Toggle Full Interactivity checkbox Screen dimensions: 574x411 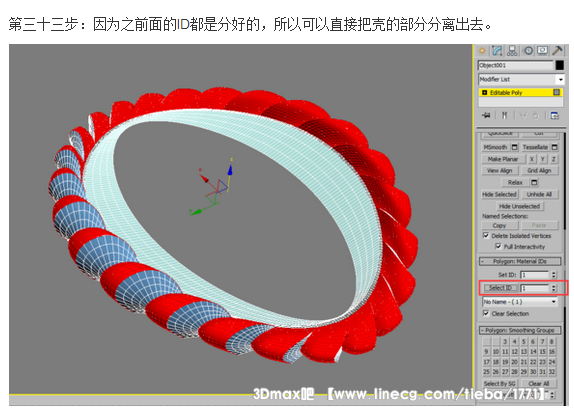coord(498,246)
